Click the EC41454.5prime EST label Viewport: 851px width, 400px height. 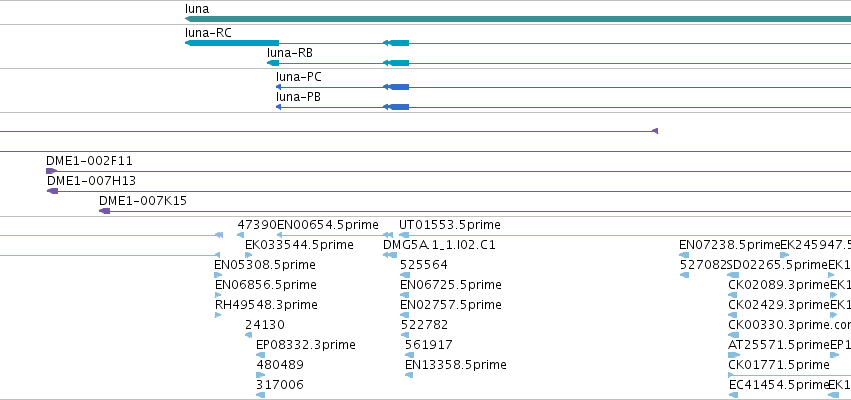pos(779,384)
